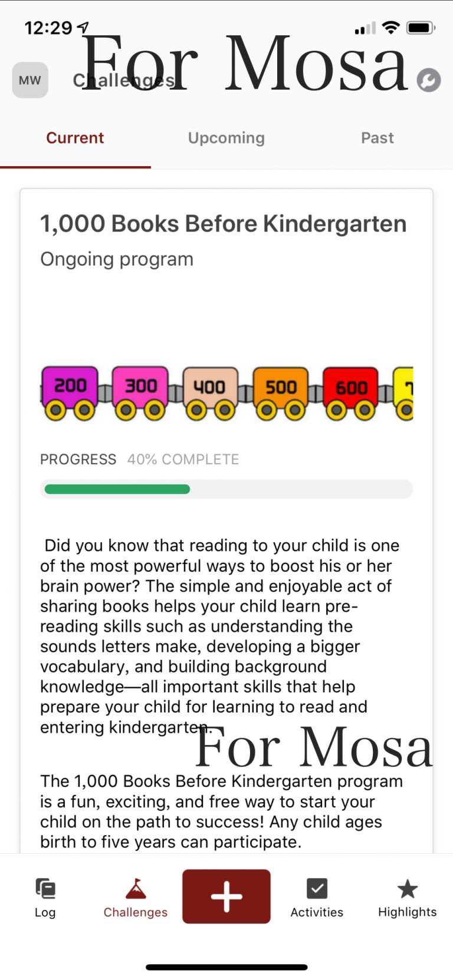Switch to the Past tab
Screen dimensions: 453x980
(x=377, y=138)
